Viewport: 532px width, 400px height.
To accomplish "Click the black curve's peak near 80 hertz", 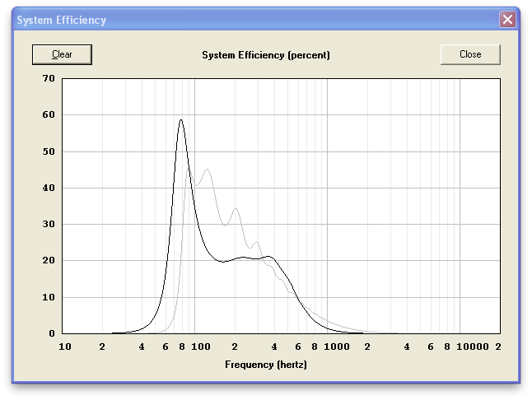I will (x=181, y=119).
